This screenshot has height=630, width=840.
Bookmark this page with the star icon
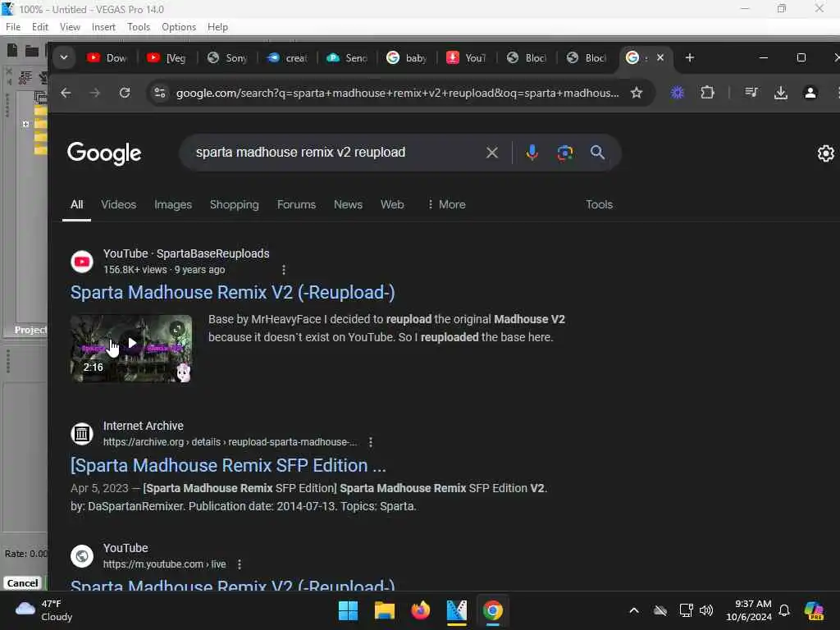(x=637, y=93)
